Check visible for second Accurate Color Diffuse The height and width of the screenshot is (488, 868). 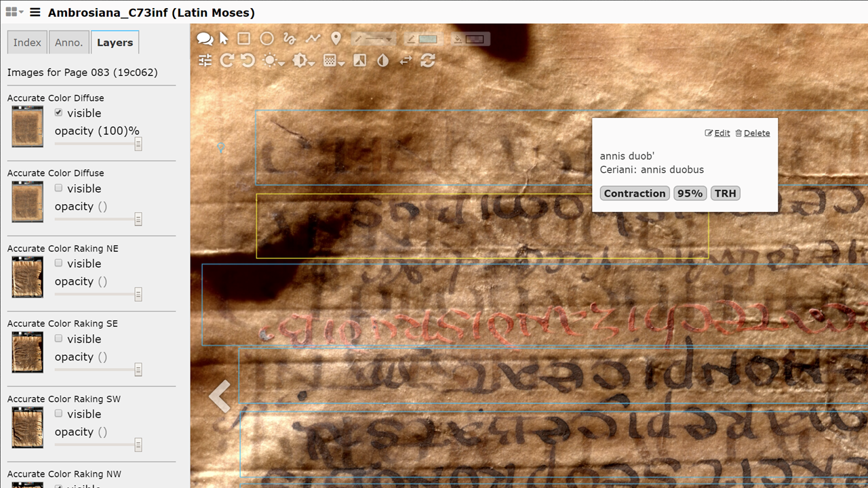tap(58, 188)
